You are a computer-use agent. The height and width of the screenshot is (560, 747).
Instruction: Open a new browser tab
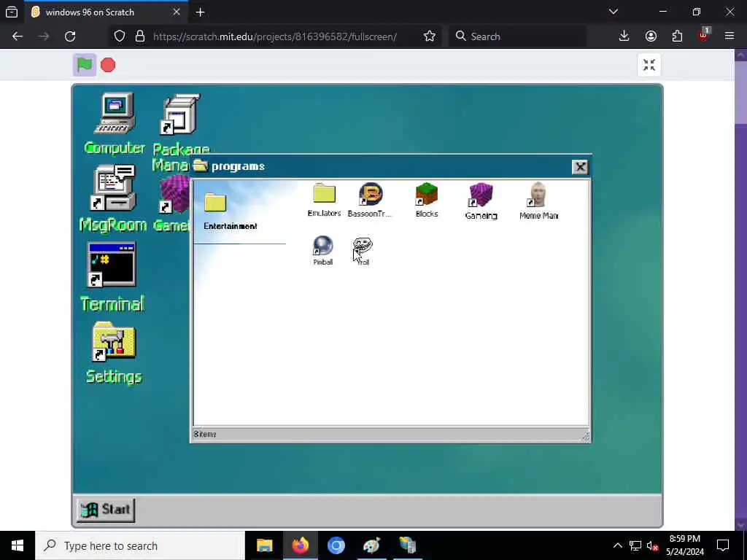tap(200, 12)
